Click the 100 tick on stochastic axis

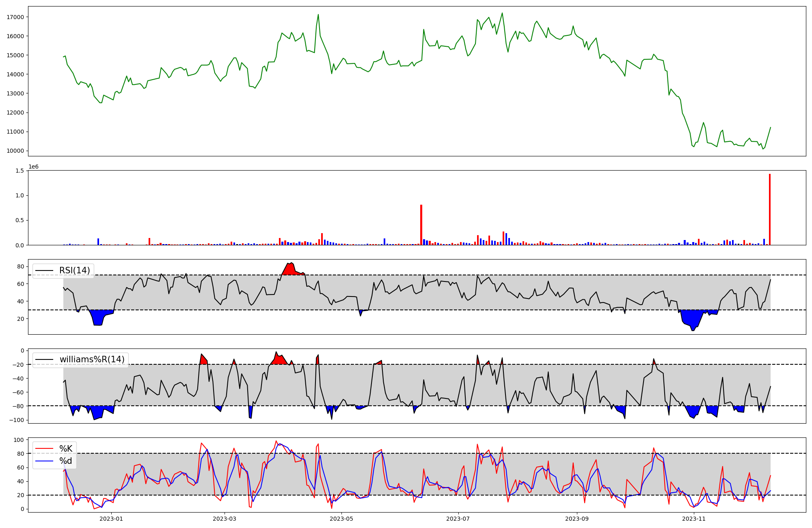click(x=19, y=440)
